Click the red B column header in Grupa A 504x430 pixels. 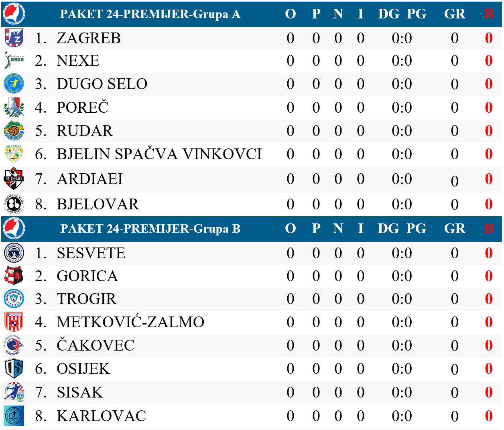coord(489,14)
